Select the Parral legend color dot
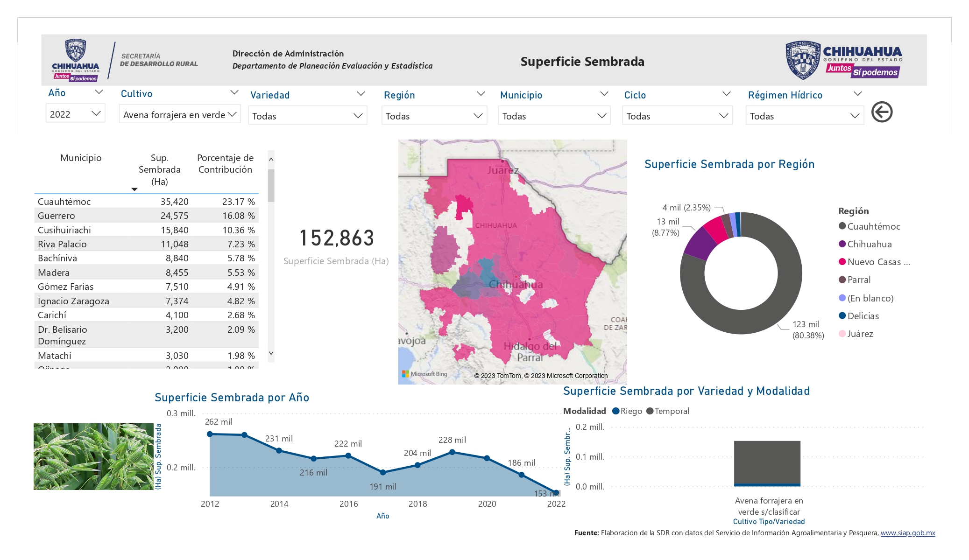The height and width of the screenshot is (560, 969). [842, 280]
